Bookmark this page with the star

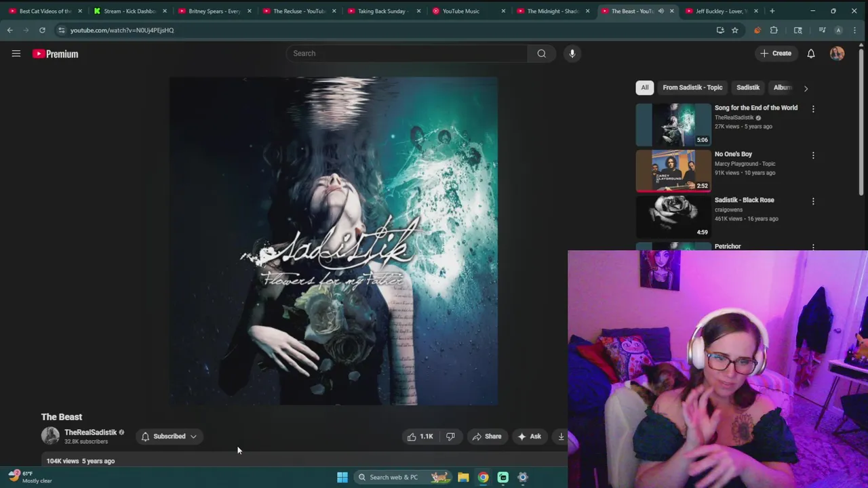click(x=734, y=30)
